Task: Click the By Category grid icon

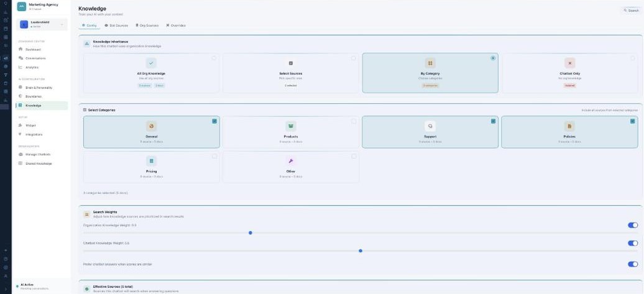Action: [430, 63]
